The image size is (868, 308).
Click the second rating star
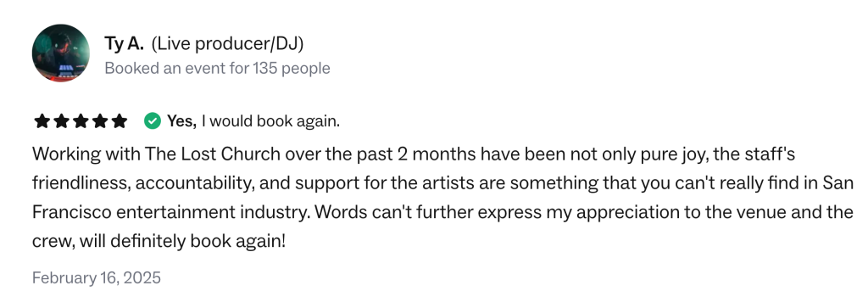coord(61,120)
